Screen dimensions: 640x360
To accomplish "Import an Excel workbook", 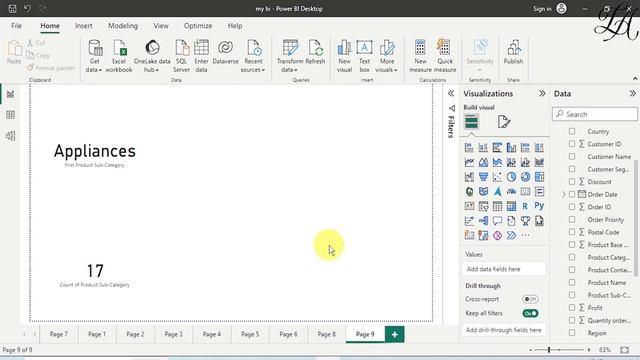I will pyautogui.click(x=119, y=56).
